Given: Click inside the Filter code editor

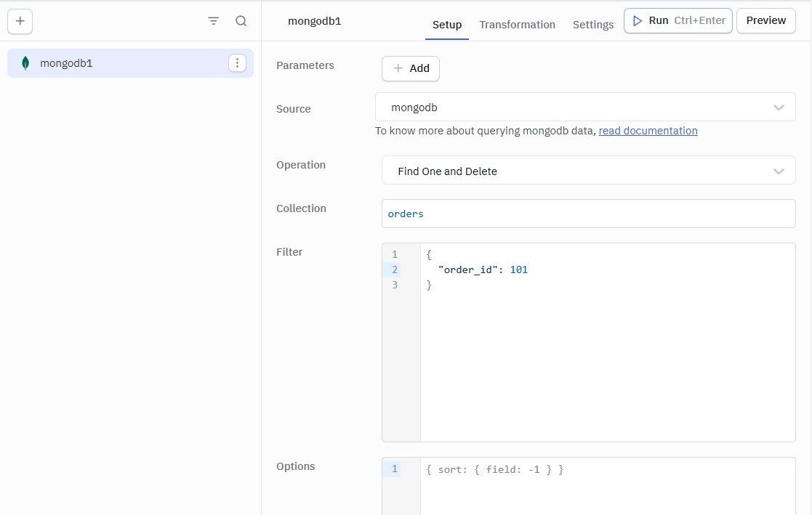Looking at the screenshot, I should pyautogui.click(x=607, y=349).
